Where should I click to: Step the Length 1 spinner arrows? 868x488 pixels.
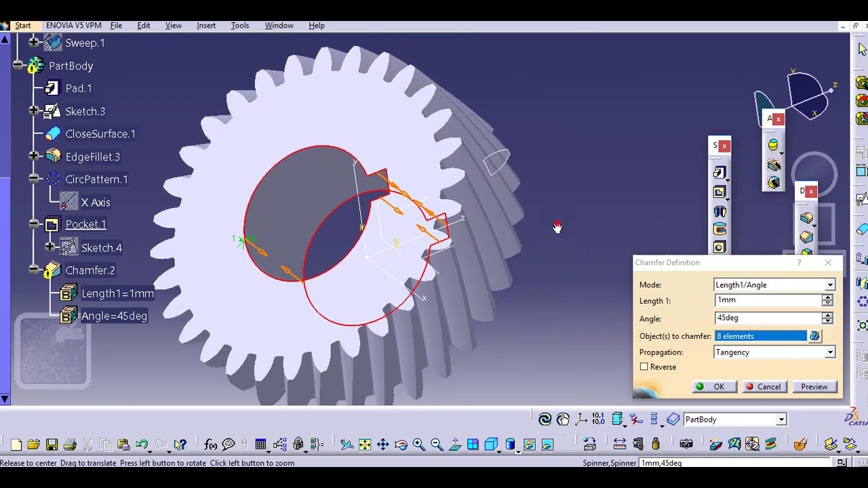[827, 300]
